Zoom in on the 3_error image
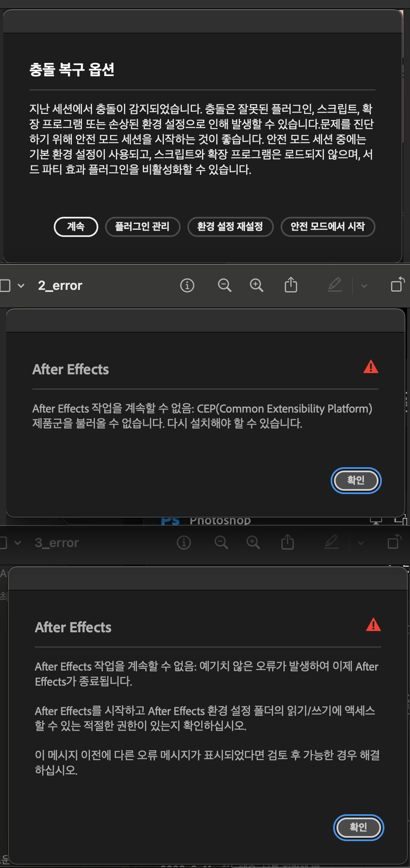Image resolution: width=410 pixels, height=868 pixels. click(253, 543)
